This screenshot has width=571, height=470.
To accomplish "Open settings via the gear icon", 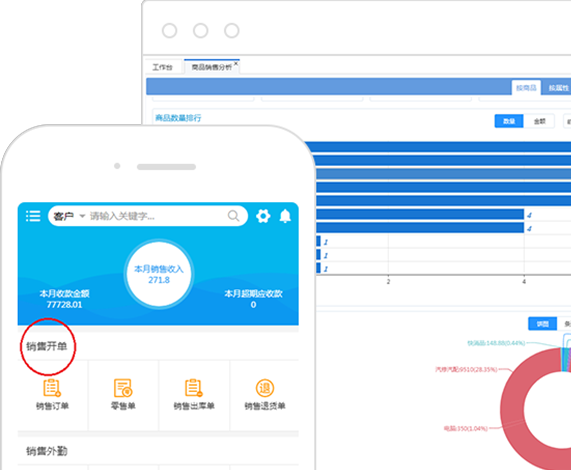I will [x=263, y=216].
